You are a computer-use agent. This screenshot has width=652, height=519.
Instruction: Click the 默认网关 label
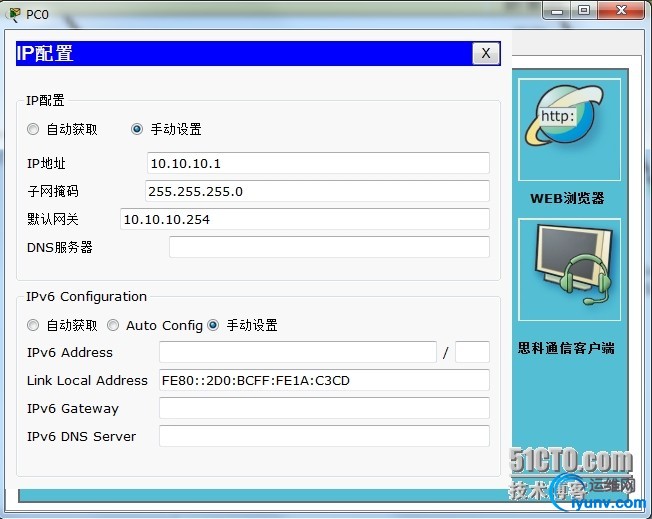click(x=53, y=219)
